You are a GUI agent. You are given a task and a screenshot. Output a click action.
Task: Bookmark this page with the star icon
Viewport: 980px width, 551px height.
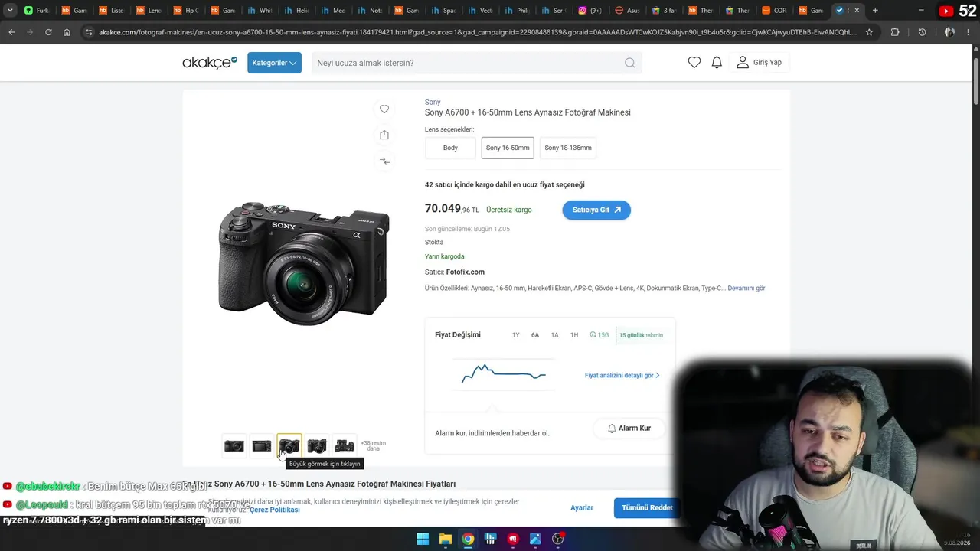tap(869, 32)
